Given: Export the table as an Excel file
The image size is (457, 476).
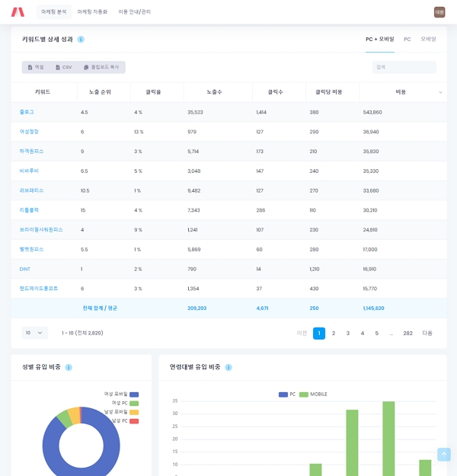Looking at the screenshot, I should click(36, 67).
